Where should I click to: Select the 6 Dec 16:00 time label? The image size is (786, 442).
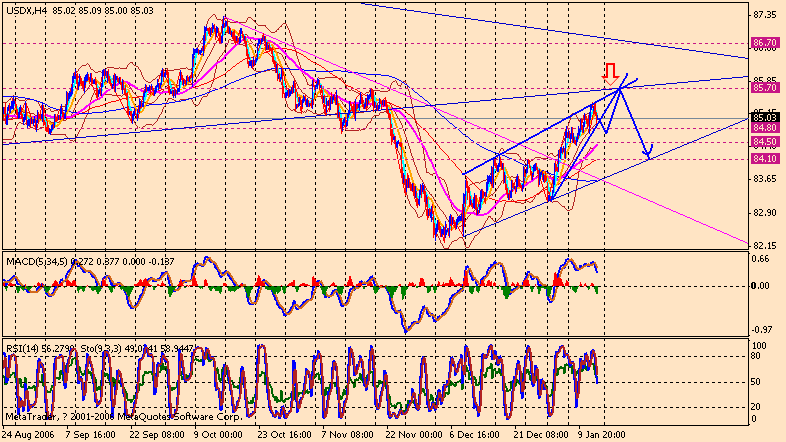[475, 434]
